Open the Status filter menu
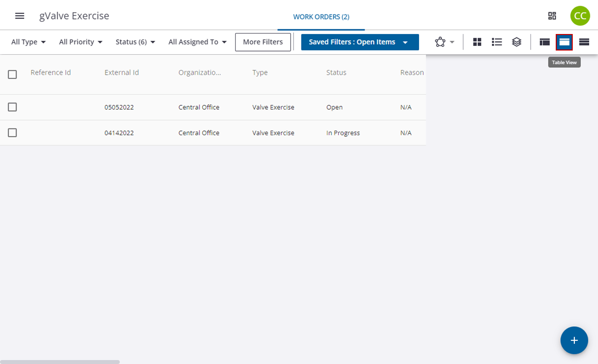The image size is (598, 364). click(135, 42)
